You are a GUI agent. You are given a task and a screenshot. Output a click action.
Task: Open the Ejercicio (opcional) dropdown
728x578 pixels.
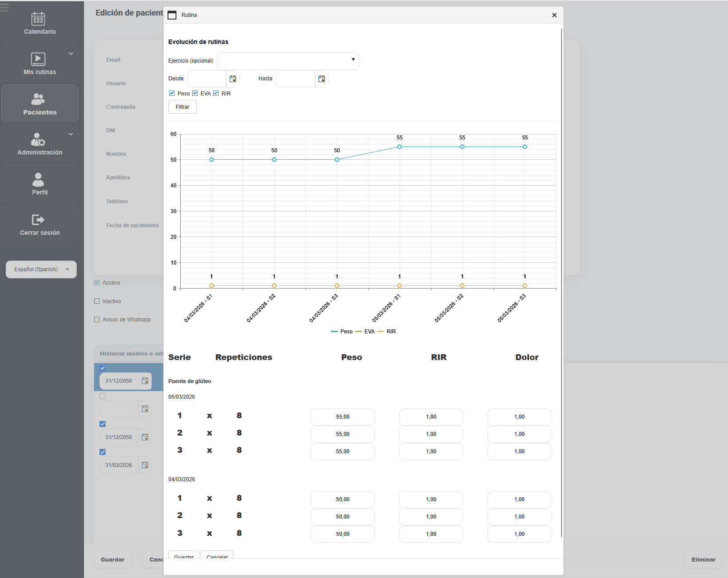click(288, 61)
